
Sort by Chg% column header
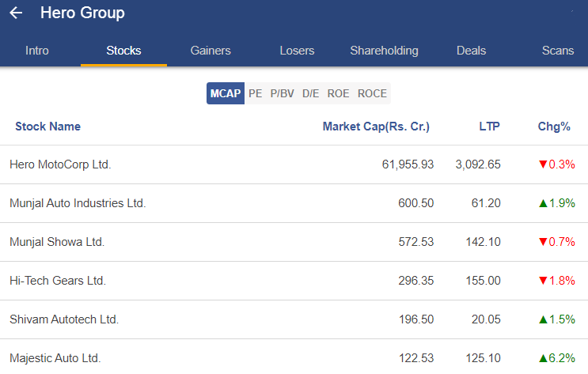(554, 127)
